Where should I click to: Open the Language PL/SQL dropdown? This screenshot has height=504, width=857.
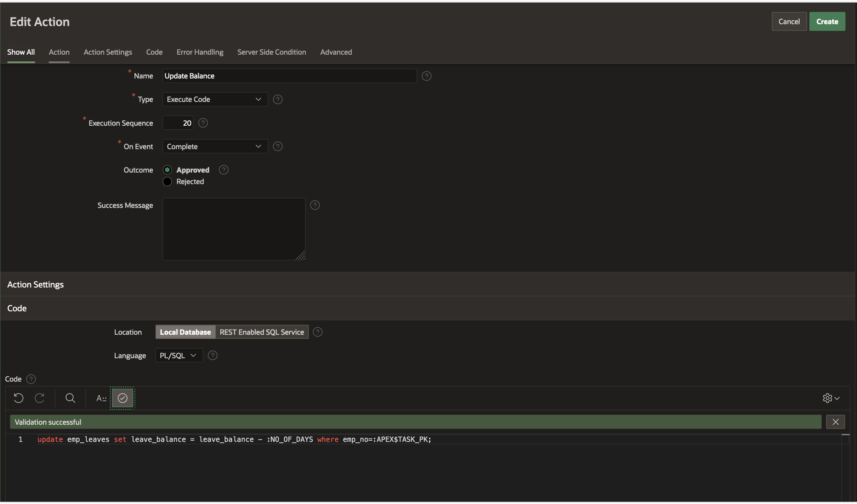coord(179,356)
